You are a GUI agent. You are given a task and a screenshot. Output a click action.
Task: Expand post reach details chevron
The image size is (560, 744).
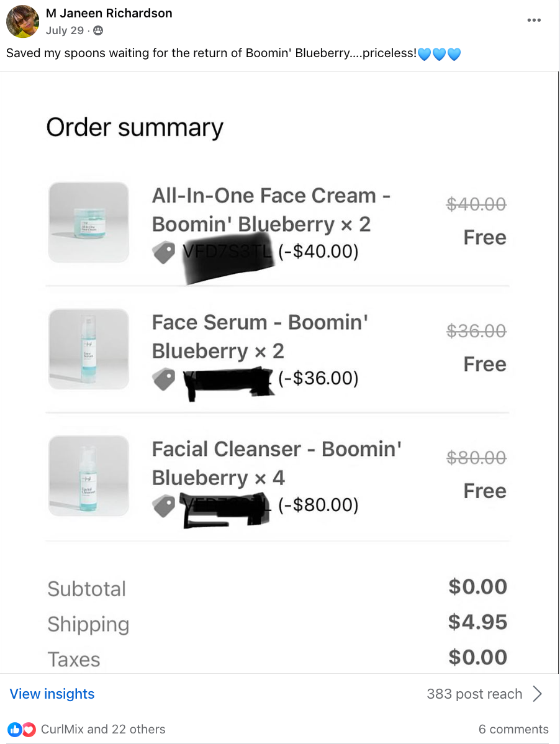(x=538, y=694)
